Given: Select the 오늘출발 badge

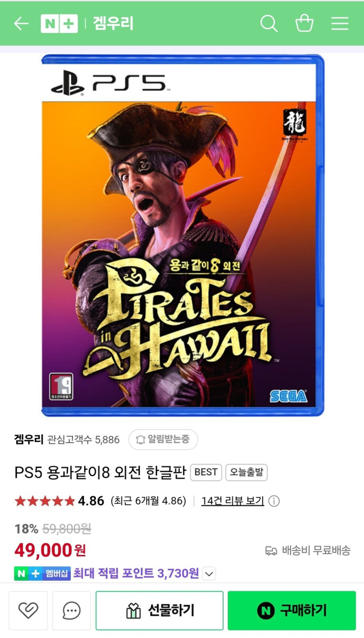Looking at the screenshot, I should (246, 472).
